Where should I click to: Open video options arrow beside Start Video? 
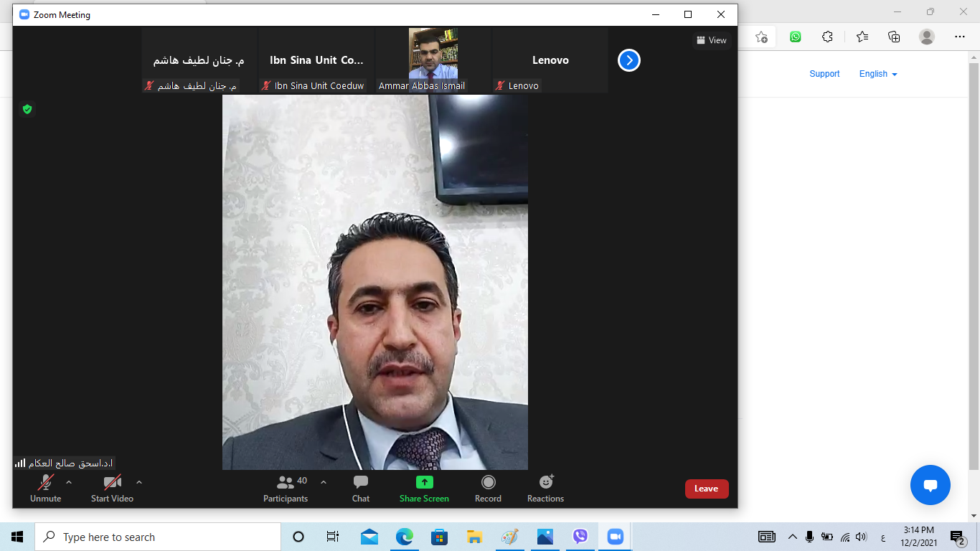(x=139, y=482)
